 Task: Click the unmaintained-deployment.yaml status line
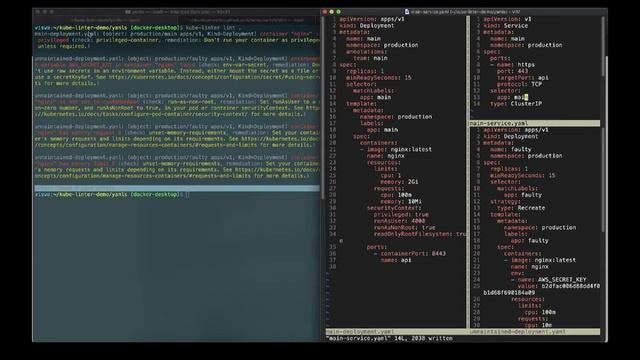pyautogui.click(x=535, y=332)
